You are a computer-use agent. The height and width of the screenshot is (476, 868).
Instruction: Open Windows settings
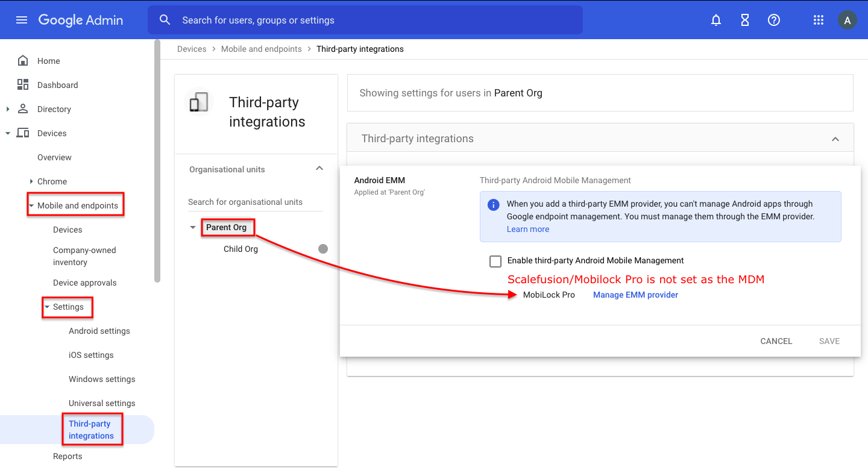coord(102,379)
